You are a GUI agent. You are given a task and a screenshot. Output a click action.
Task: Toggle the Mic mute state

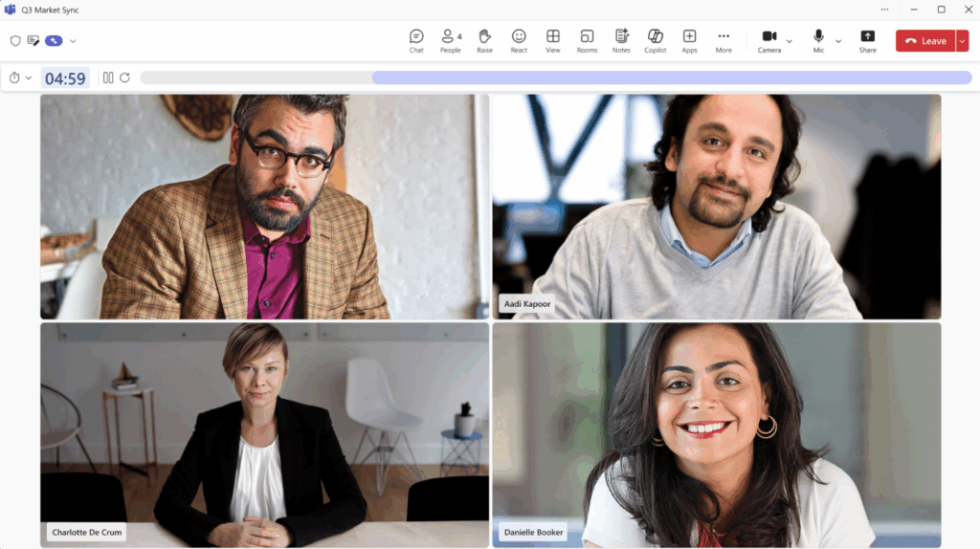pos(818,40)
